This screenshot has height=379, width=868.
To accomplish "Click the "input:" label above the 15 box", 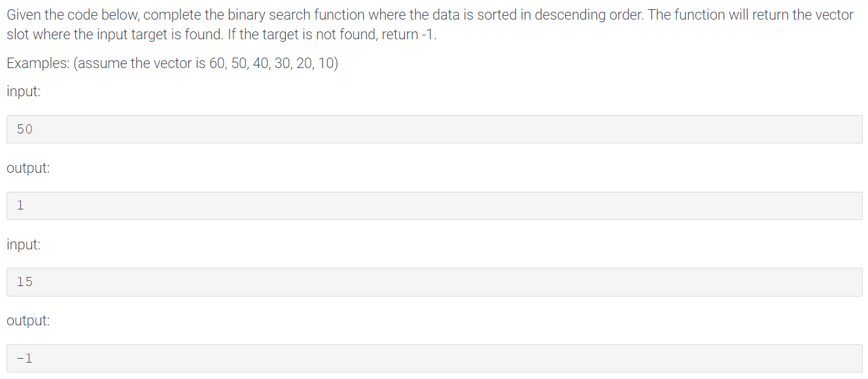I will click(24, 245).
